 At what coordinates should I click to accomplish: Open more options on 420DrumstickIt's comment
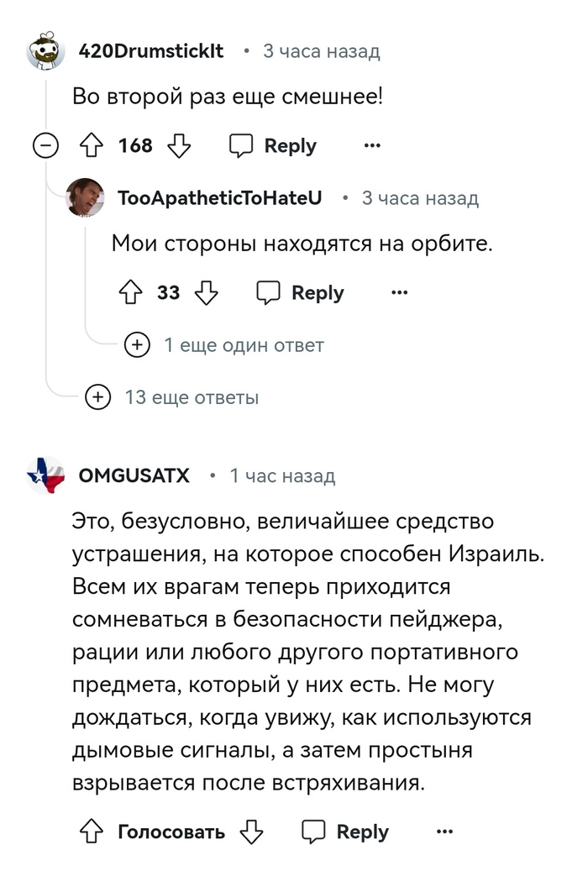coord(372,146)
